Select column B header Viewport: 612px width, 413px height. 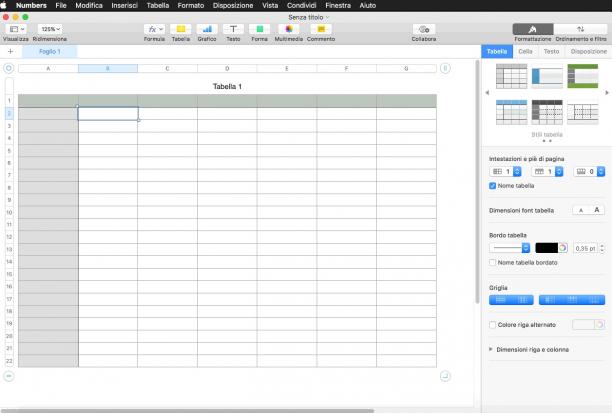[x=108, y=69]
